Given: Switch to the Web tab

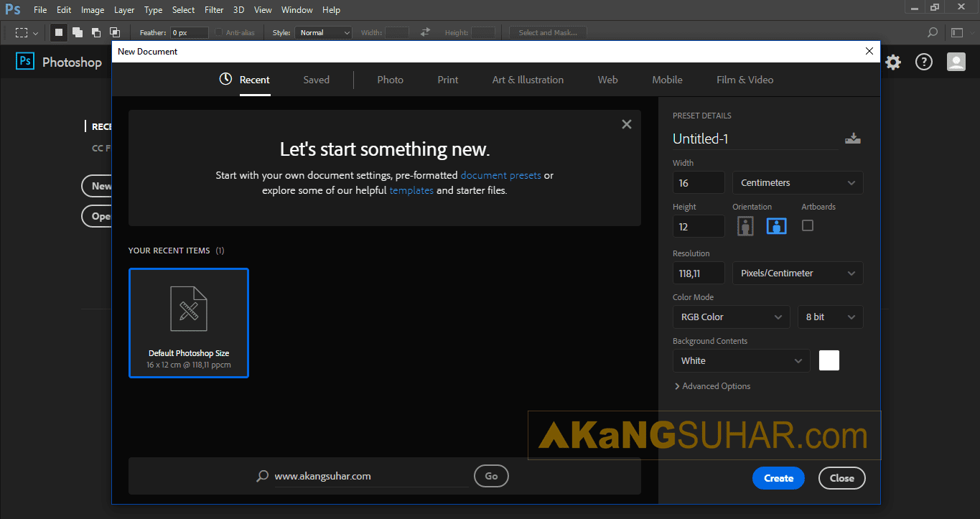Looking at the screenshot, I should (x=607, y=80).
